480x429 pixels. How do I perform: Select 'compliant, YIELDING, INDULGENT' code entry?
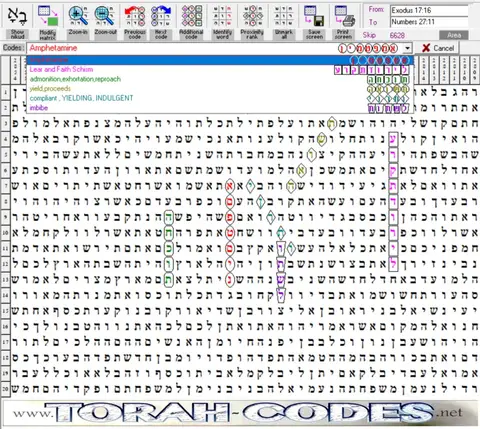pos(220,98)
